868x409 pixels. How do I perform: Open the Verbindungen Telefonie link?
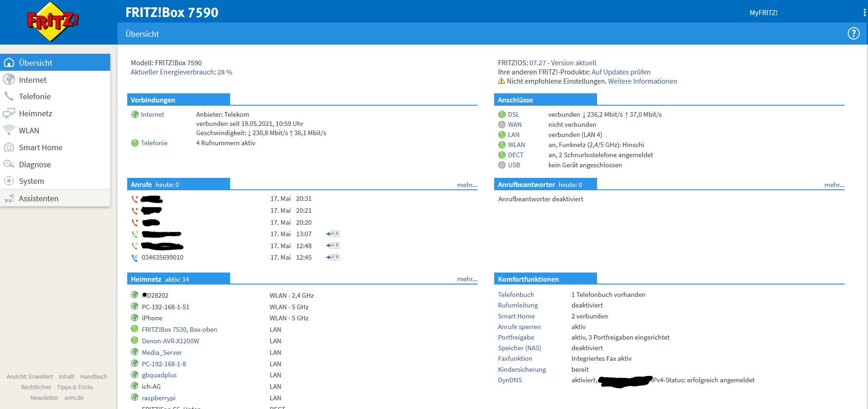coord(154,143)
